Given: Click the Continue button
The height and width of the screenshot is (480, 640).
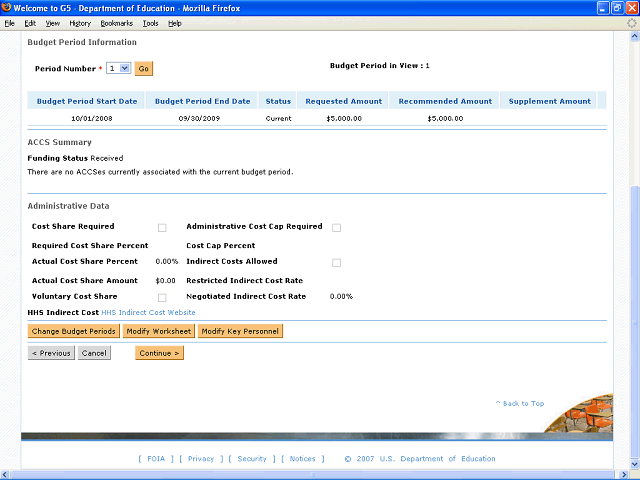Looking at the screenshot, I should [160, 353].
